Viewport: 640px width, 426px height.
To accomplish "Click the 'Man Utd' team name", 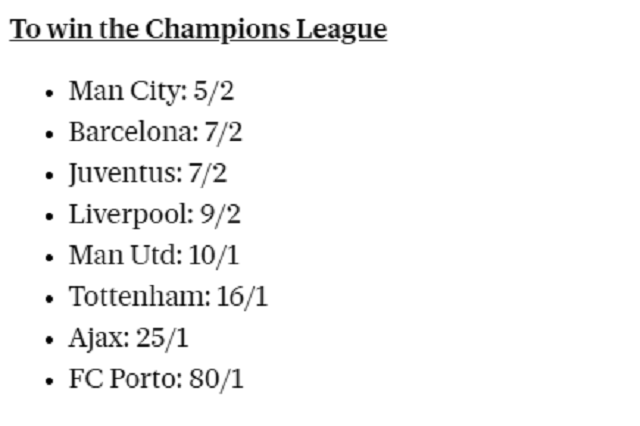I will tap(122, 255).
